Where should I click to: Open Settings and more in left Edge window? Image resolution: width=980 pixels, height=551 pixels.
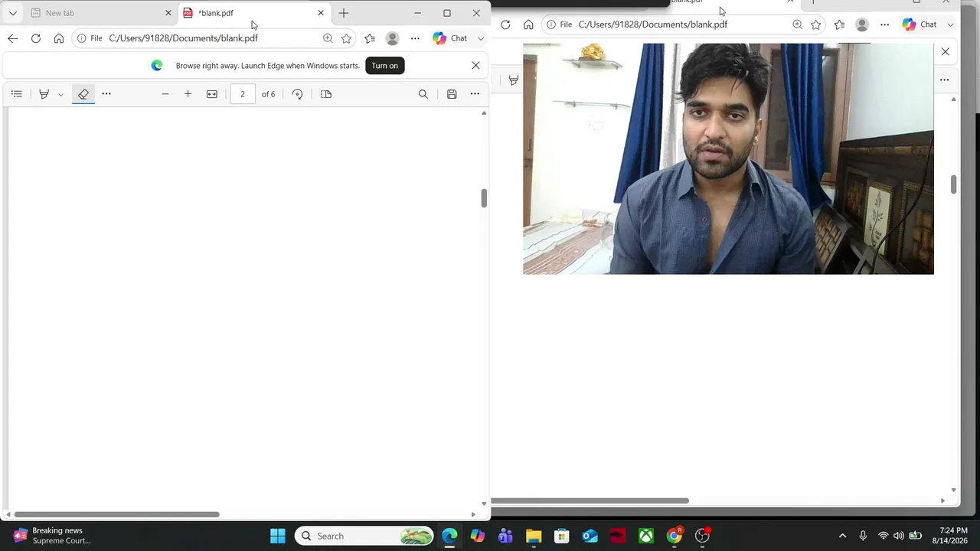415,38
